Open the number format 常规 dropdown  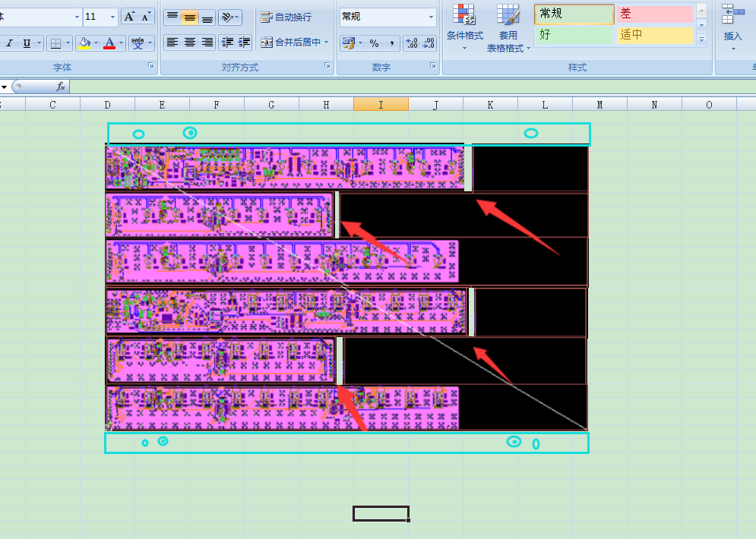432,17
